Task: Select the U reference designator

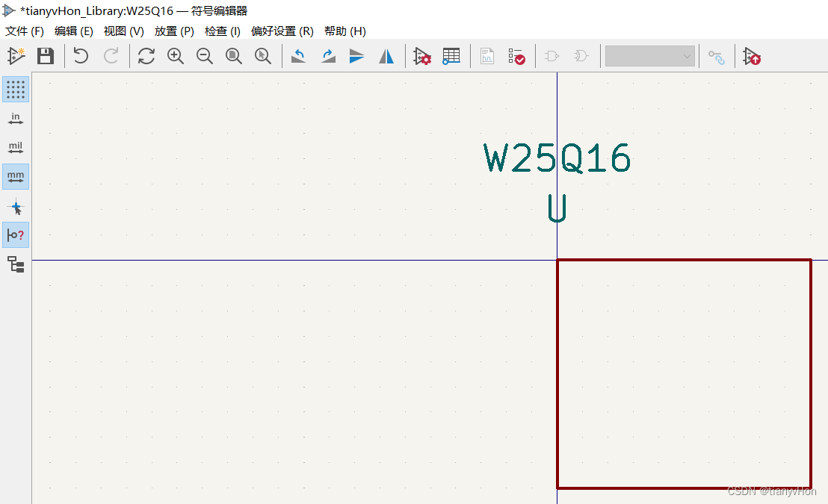Action: pos(557,208)
